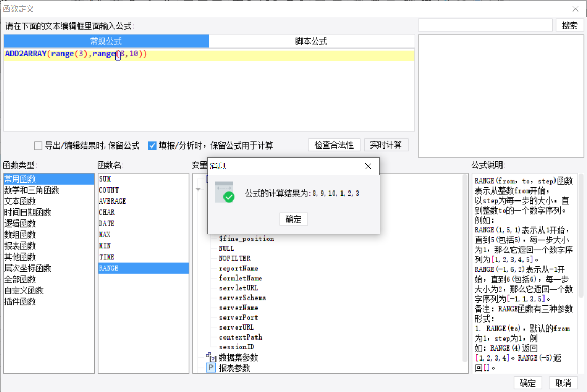
Task: Close the 消息 dialog with X
Action: click(x=368, y=166)
